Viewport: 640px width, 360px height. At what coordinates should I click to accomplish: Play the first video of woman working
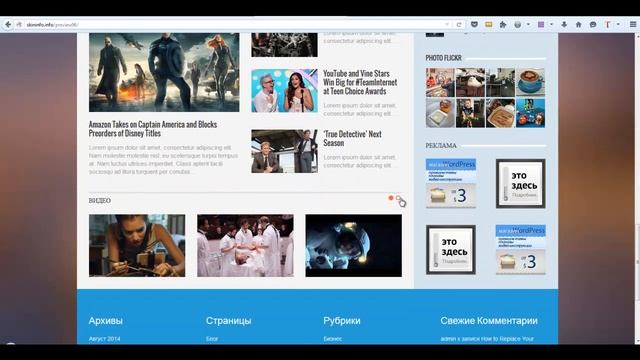(137, 246)
